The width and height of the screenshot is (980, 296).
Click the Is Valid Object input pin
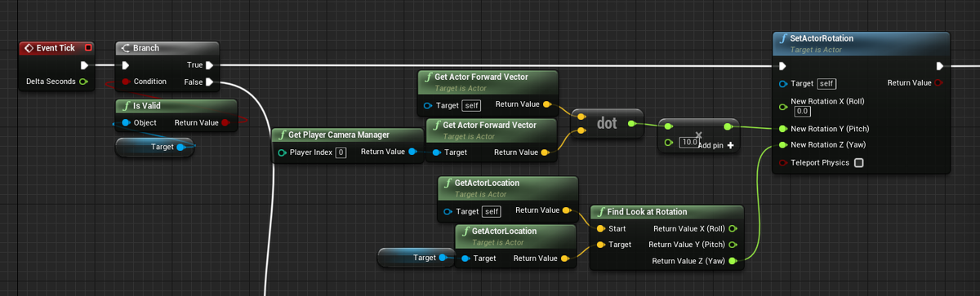pyautogui.click(x=126, y=123)
